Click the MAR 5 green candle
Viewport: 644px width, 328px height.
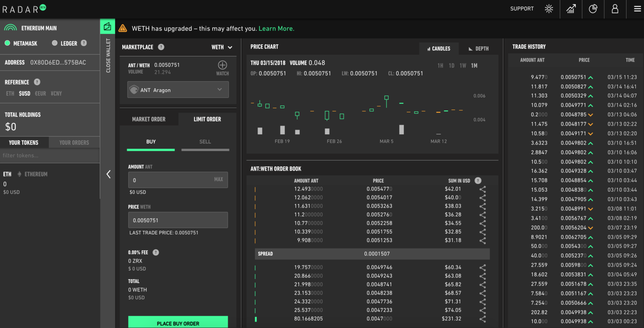[386, 101]
